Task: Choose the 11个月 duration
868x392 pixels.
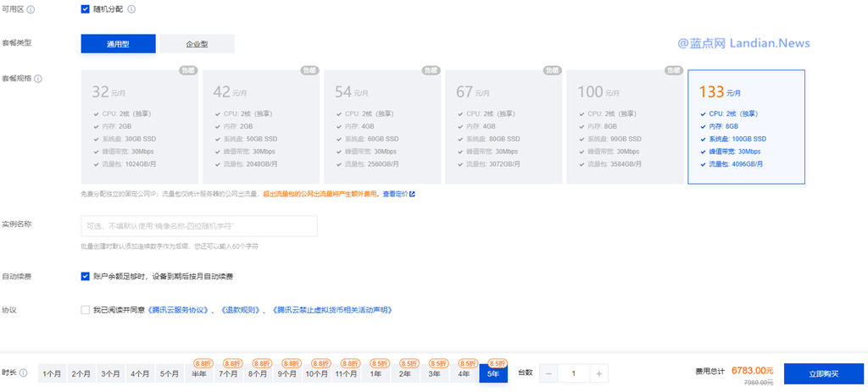Action: coord(346,373)
